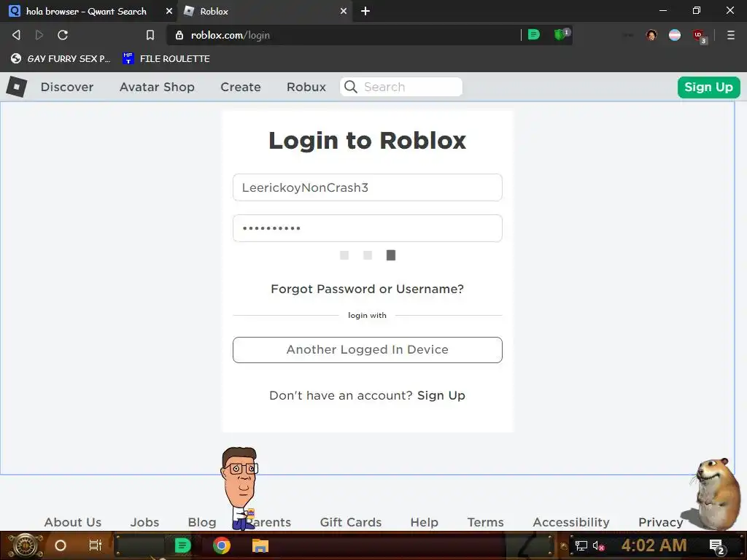Bookmark this page with the bookmark icon
747x560 pixels.
click(150, 35)
